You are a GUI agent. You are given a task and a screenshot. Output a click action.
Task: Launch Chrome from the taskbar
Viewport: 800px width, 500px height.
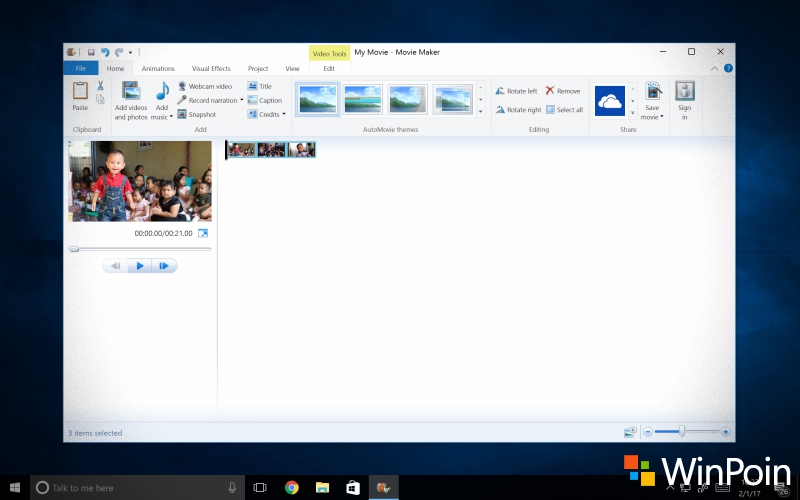(x=292, y=488)
